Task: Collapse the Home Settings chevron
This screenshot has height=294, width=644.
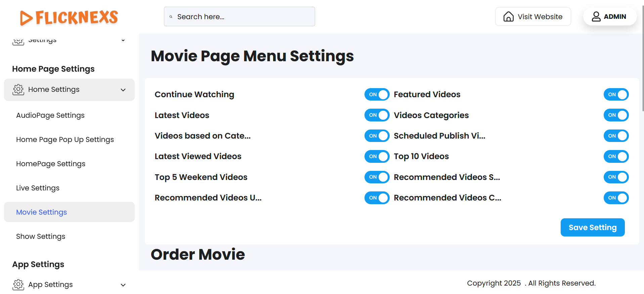Action: coord(123,90)
